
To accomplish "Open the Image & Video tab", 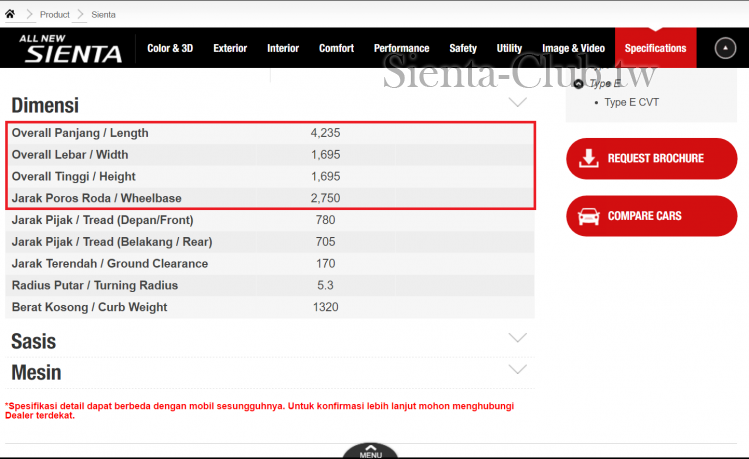I will 573,48.
